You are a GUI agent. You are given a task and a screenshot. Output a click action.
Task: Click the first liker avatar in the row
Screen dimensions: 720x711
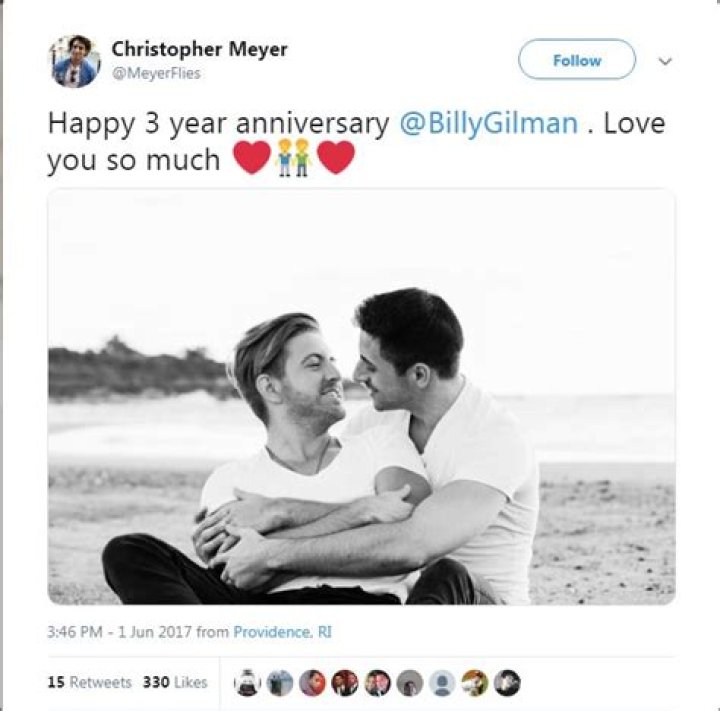pyautogui.click(x=247, y=683)
